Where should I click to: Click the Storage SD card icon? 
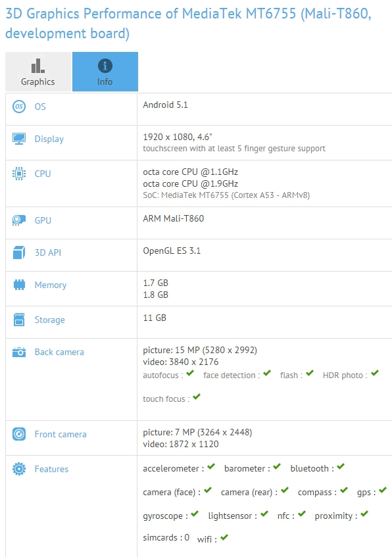click(19, 320)
